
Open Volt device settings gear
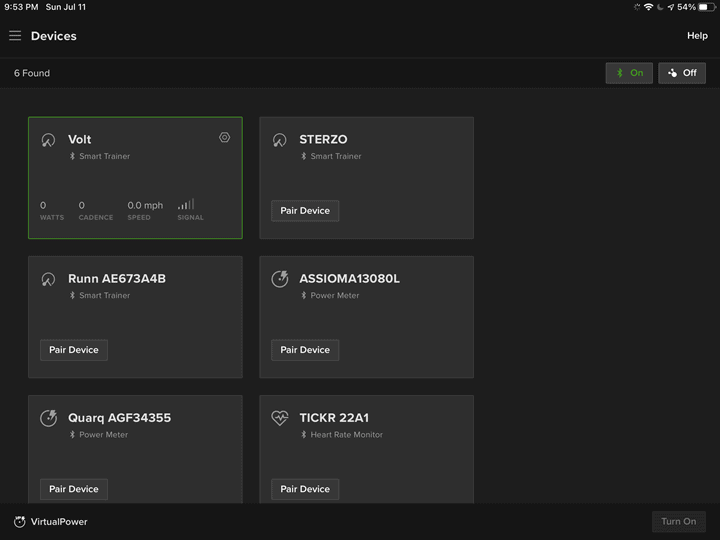pyautogui.click(x=225, y=137)
